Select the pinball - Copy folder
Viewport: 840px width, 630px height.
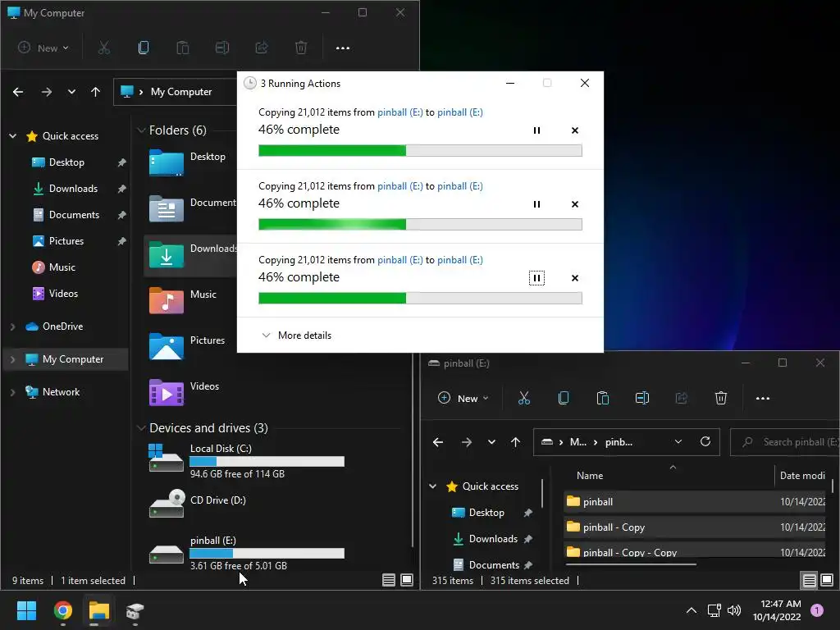(694, 527)
